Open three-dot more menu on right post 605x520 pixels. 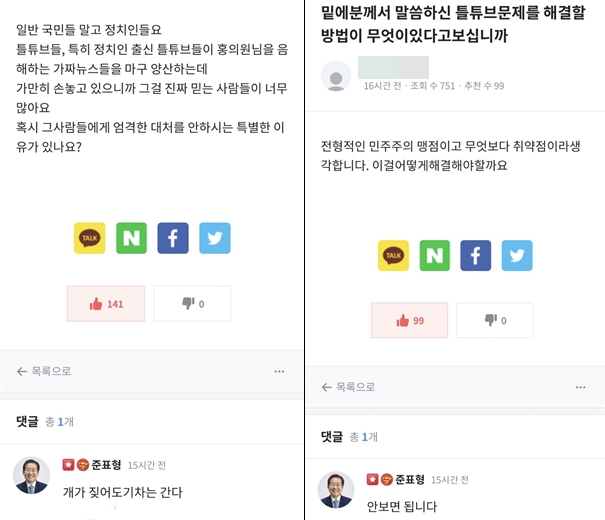(581, 387)
